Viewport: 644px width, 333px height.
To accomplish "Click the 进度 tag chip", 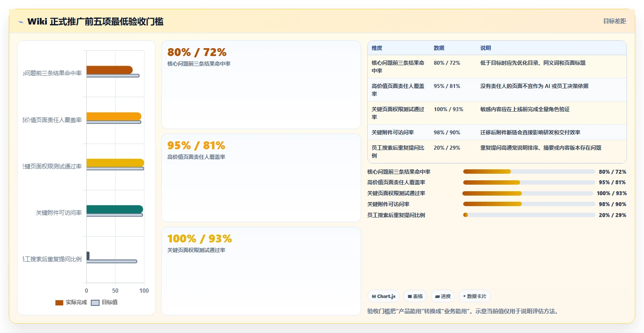I will tap(443, 296).
